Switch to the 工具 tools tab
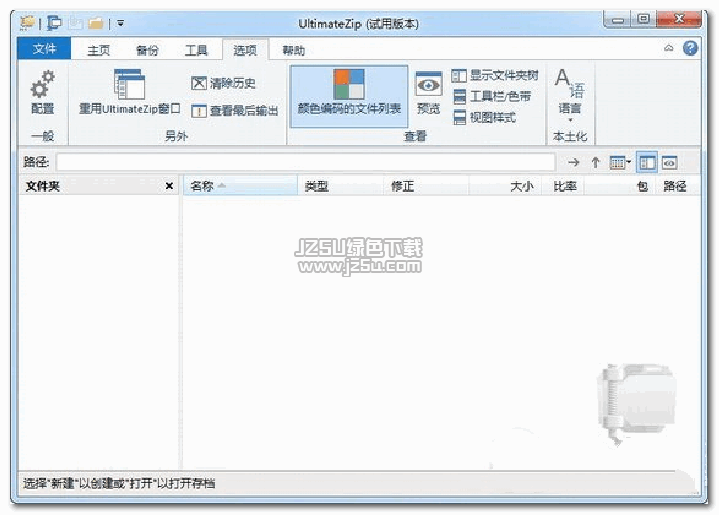This screenshot has height=515, width=719. point(196,50)
